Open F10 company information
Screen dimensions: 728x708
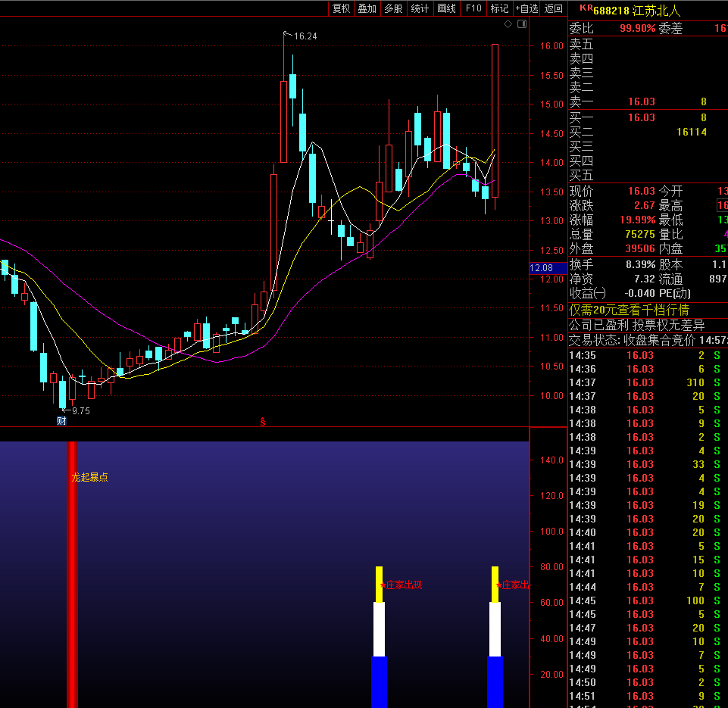[473, 8]
